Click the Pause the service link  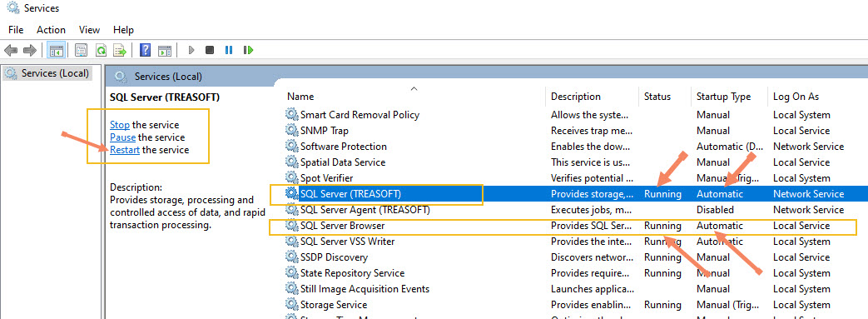pyautogui.click(x=123, y=137)
